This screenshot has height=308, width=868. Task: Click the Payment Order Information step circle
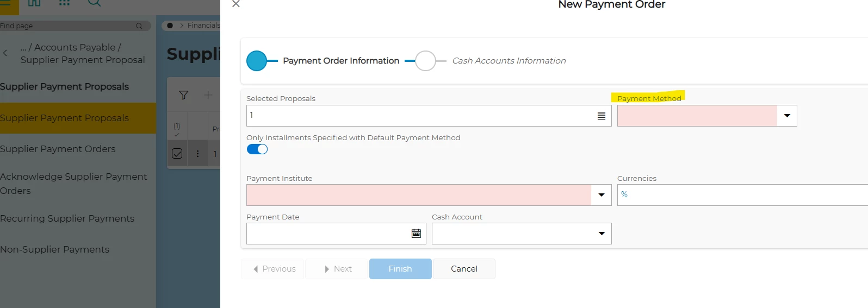coord(257,61)
